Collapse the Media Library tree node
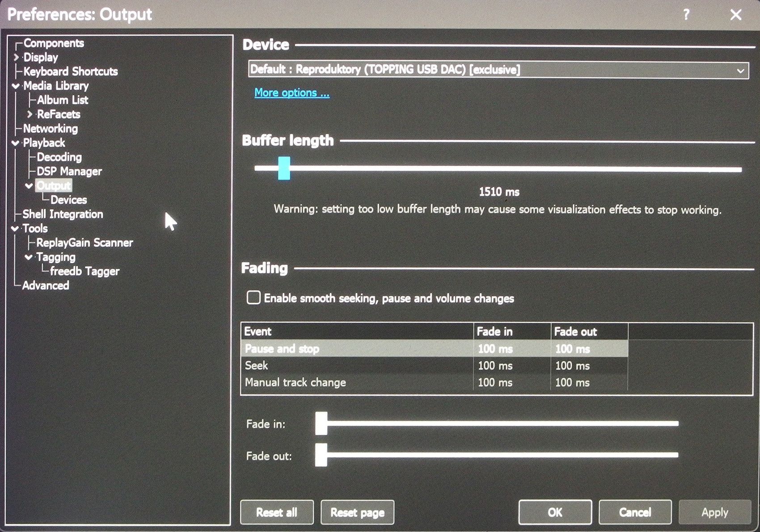This screenshot has height=532, width=760. click(x=17, y=86)
